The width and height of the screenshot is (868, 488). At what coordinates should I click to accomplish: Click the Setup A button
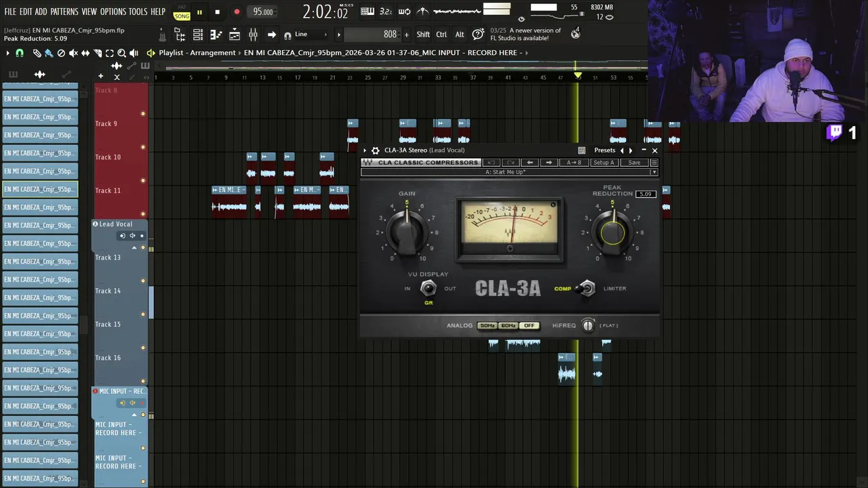604,163
